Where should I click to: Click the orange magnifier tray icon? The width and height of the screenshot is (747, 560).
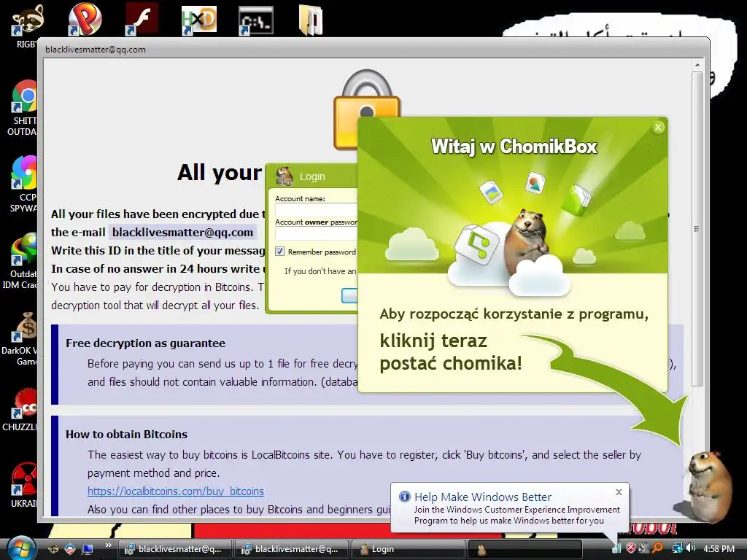point(658,548)
